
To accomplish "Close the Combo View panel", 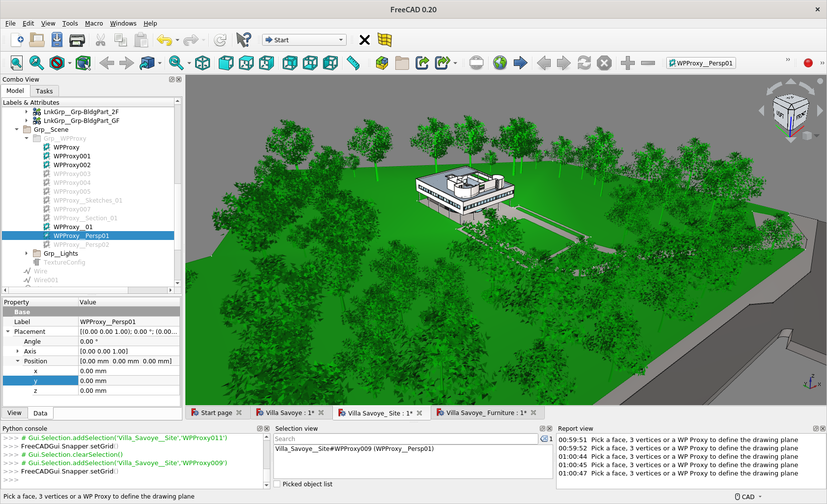I will pyautogui.click(x=178, y=79).
